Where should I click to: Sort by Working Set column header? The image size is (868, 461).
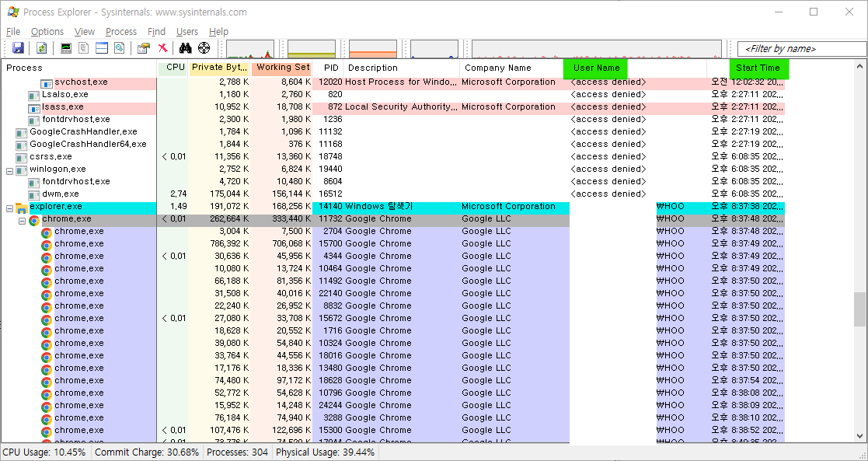tap(282, 68)
